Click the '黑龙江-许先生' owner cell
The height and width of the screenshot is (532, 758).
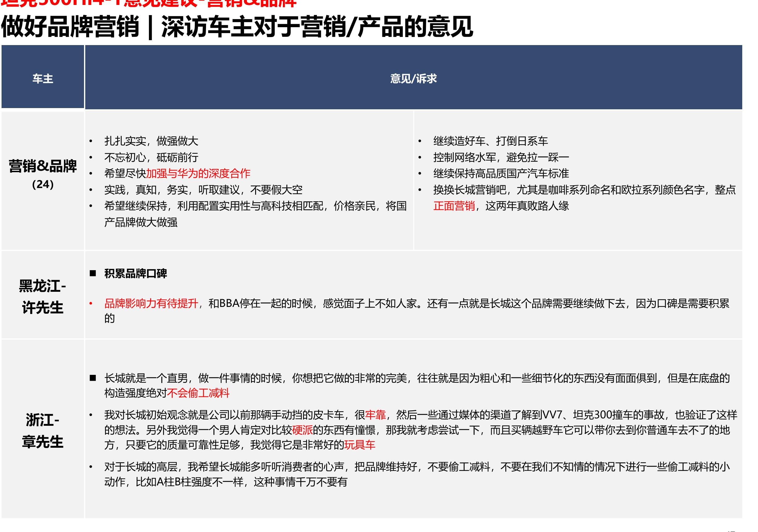(x=43, y=295)
